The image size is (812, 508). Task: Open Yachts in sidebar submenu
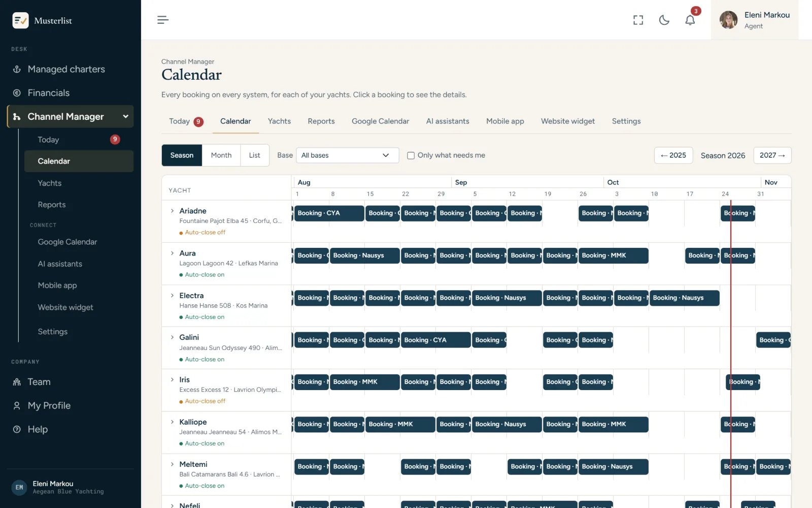(x=79, y=183)
